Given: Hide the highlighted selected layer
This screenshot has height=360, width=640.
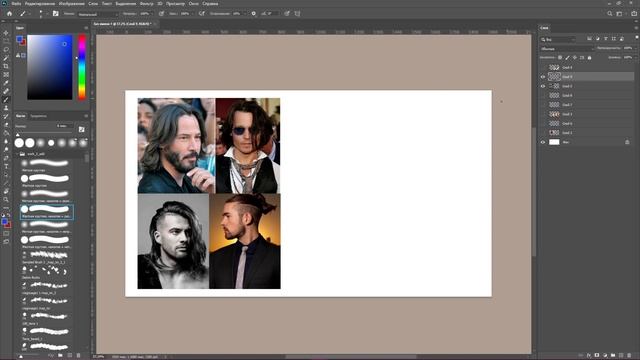Looking at the screenshot, I should pos(543,77).
